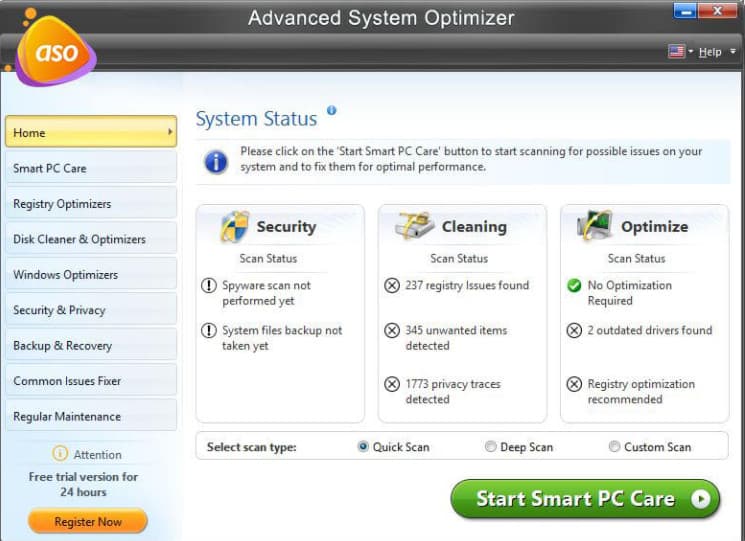745x541 pixels.
Task: Open Regular Maintenance section
Action: point(91,416)
